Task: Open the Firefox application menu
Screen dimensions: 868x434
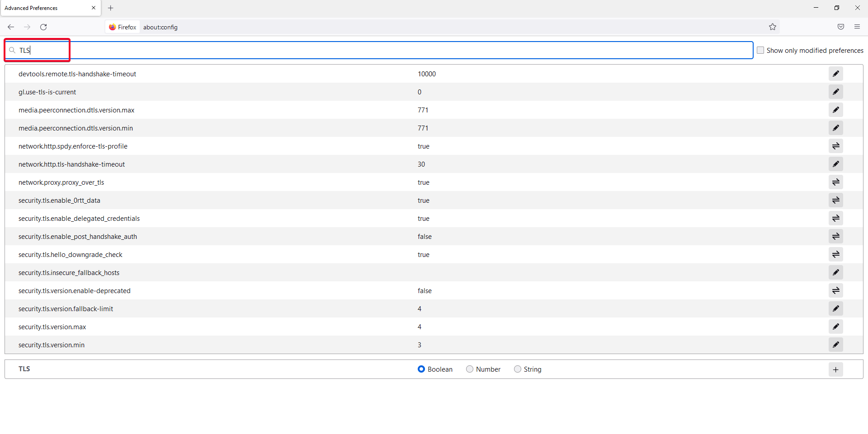Action: (857, 27)
